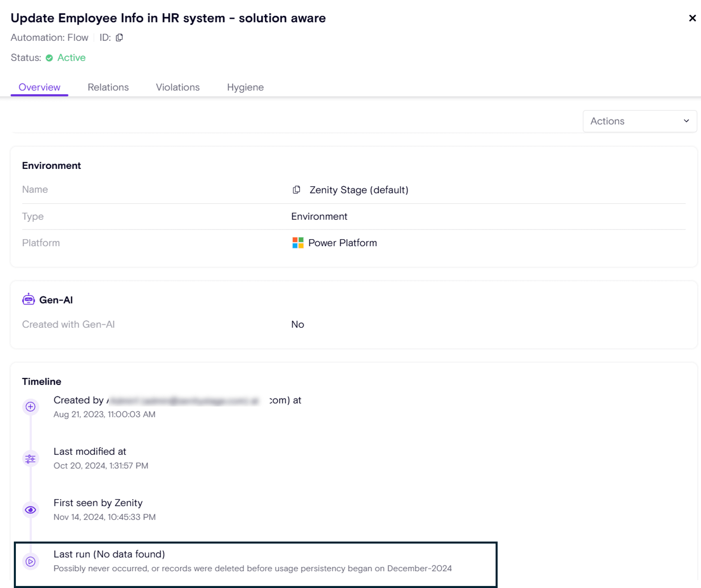Click the 'Type' field label
The width and height of the screenshot is (701, 588).
coord(33,216)
